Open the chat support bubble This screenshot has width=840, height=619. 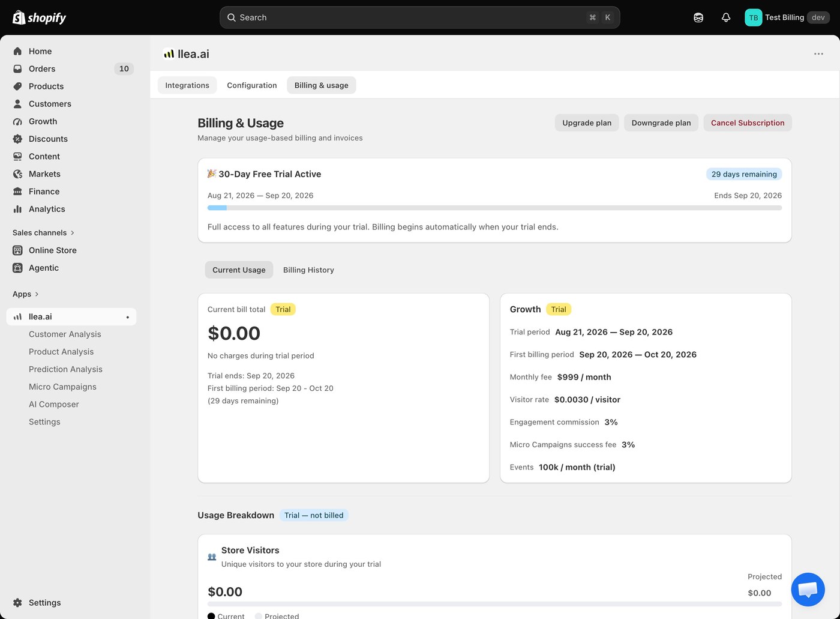tap(808, 590)
